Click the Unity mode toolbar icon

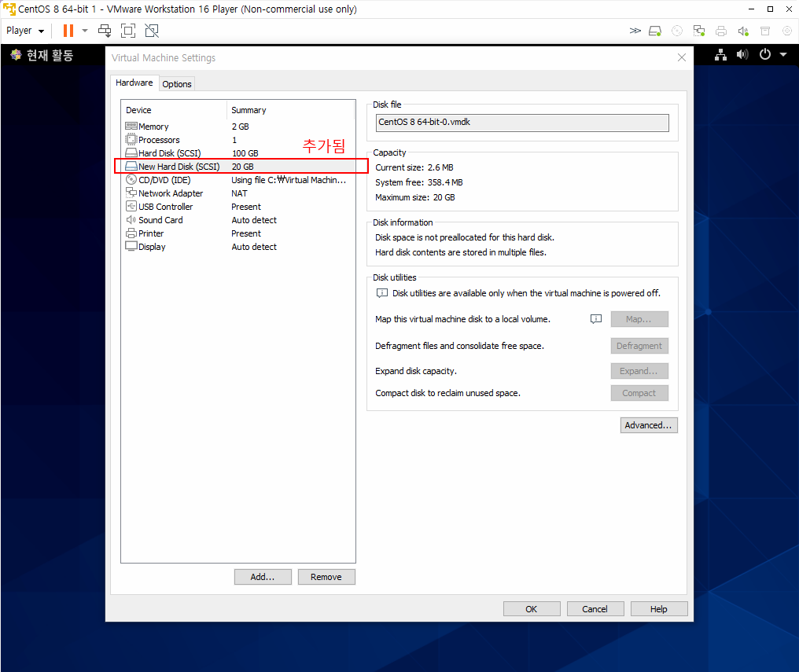pos(152,31)
